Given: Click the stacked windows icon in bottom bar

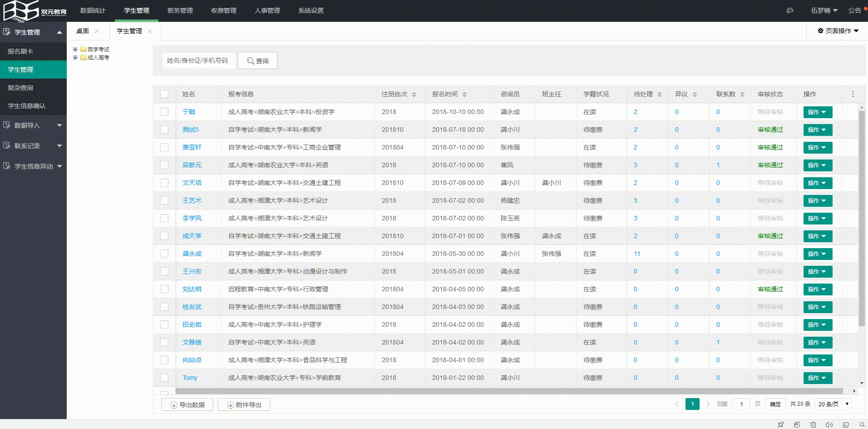Looking at the screenshot, I should point(845,424).
